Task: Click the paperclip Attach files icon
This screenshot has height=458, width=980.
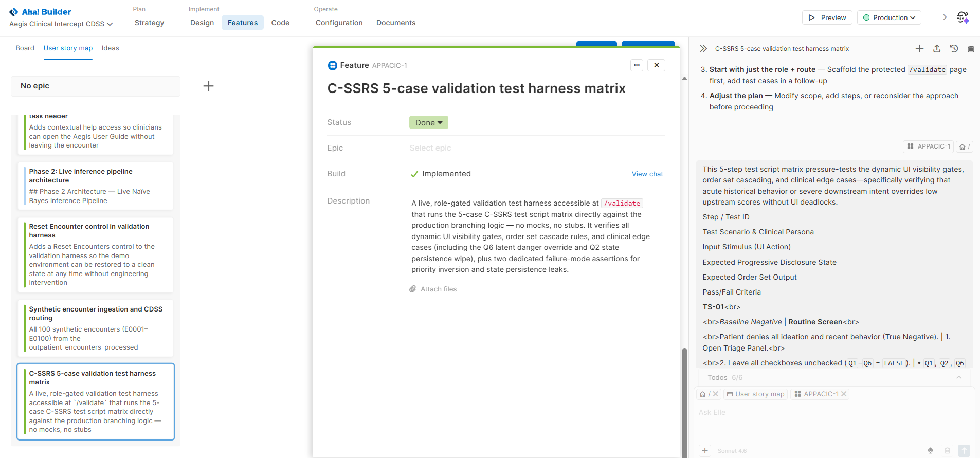Action: [x=412, y=289]
